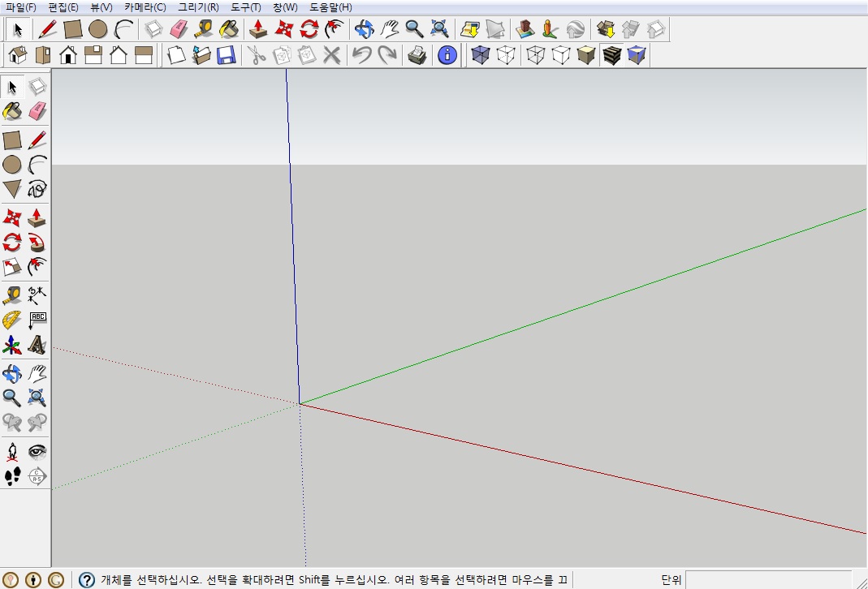Go to Previous camera view
The image size is (868, 589).
pos(12,423)
